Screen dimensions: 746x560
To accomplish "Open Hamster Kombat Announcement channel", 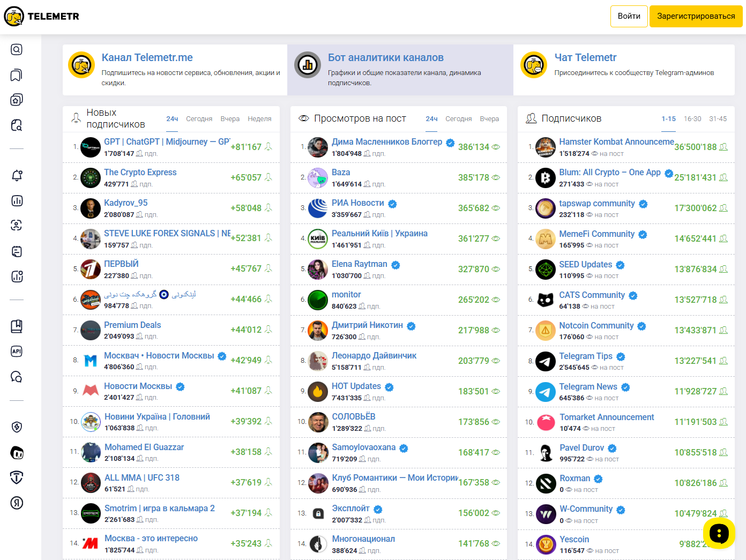I will [616, 141].
